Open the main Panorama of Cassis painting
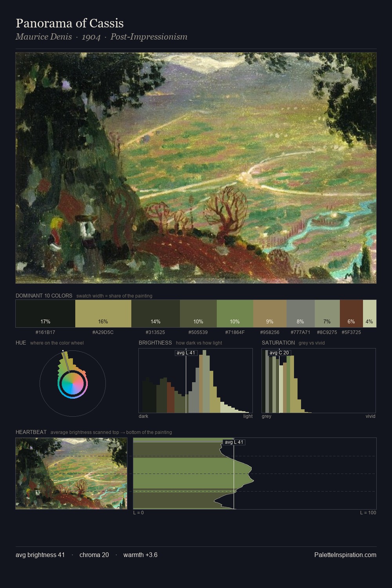The width and height of the screenshot is (392, 588). pos(196,168)
